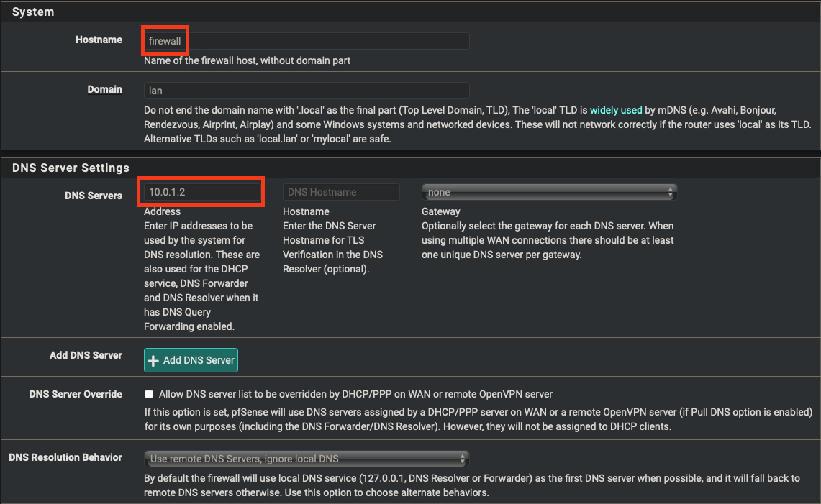821x504 pixels.
Task: Click into the empty DNS Hostname field
Action: 340,192
